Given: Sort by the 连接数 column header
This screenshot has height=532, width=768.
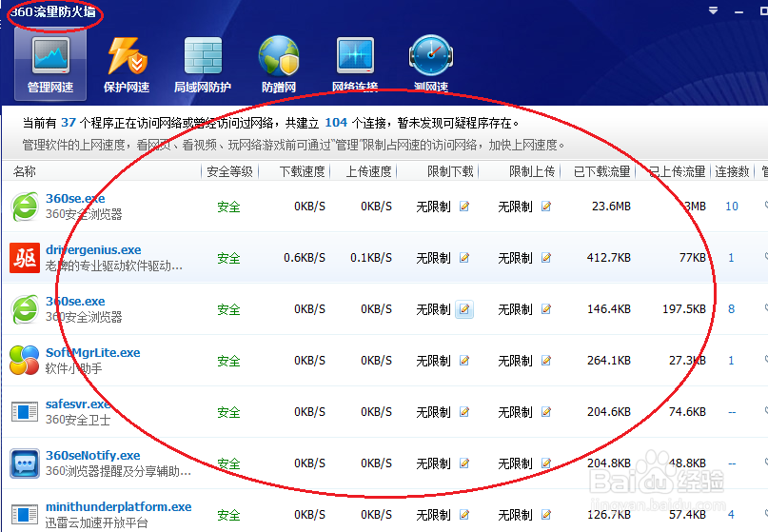Looking at the screenshot, I should click(732, 171).
